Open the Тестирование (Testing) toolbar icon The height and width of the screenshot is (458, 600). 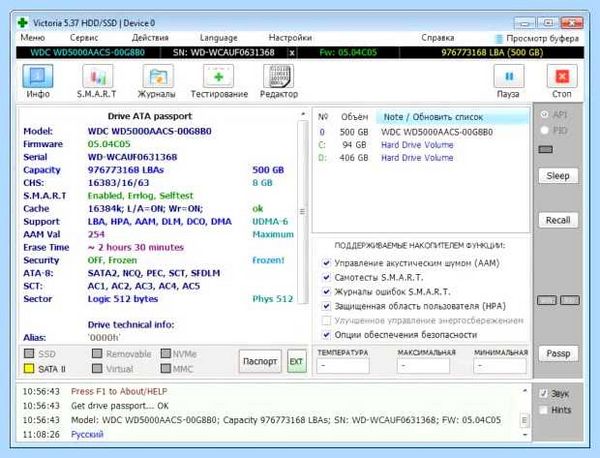coord(218,77)
